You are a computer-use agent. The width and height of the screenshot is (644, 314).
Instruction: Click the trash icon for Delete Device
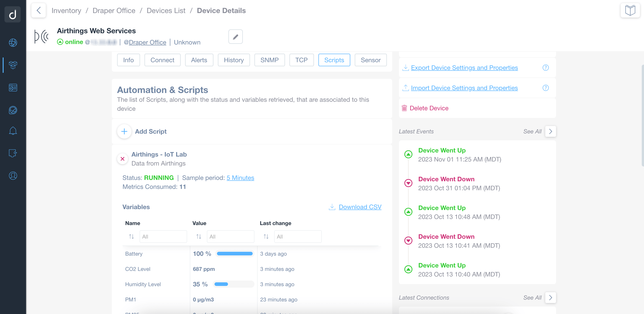coord(404,108)
